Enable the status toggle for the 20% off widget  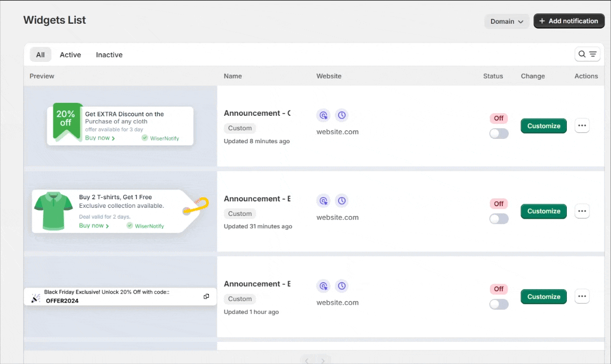[498, 134]
